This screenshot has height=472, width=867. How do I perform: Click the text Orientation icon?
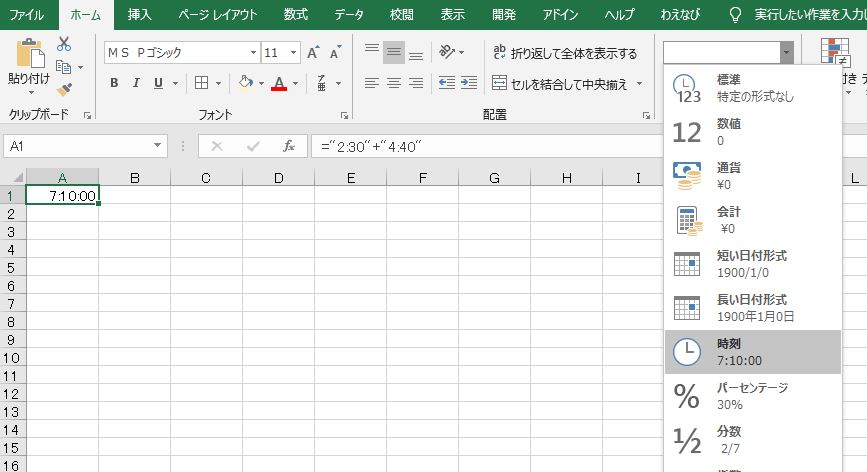[x=446, y=52]
